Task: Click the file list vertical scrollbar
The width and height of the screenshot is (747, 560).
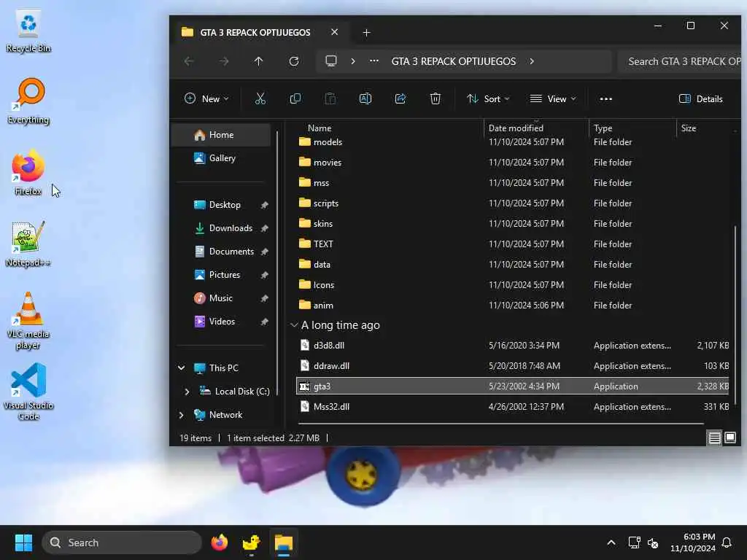Action: [735, 314]
